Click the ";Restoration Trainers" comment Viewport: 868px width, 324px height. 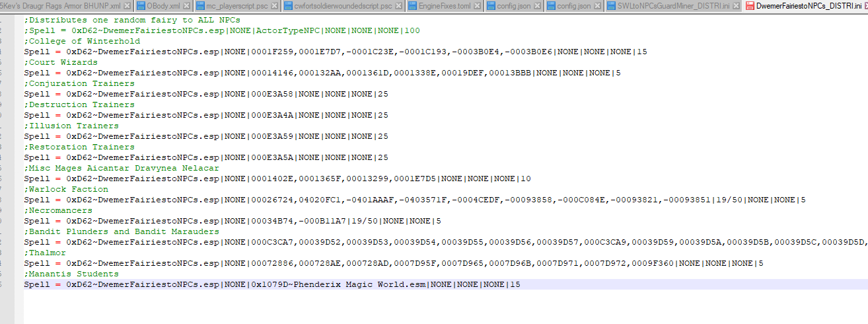point(79,147)
